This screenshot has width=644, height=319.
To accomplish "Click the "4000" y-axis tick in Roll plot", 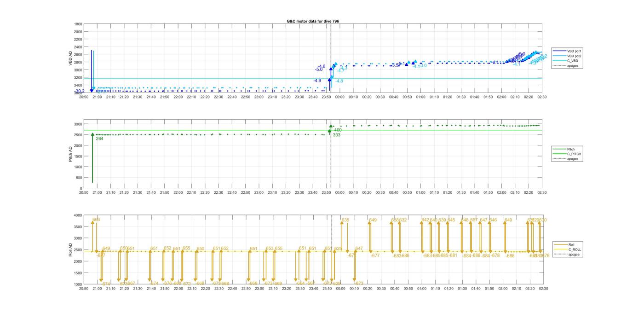I will (x=78, y=215).
